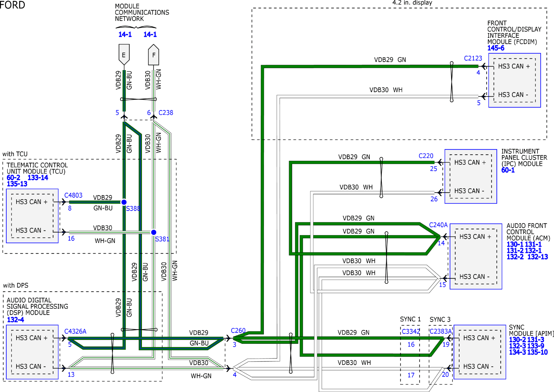Click pin number 19 at C2383A
The image size is (554, 392).
(x=446, y=345)
